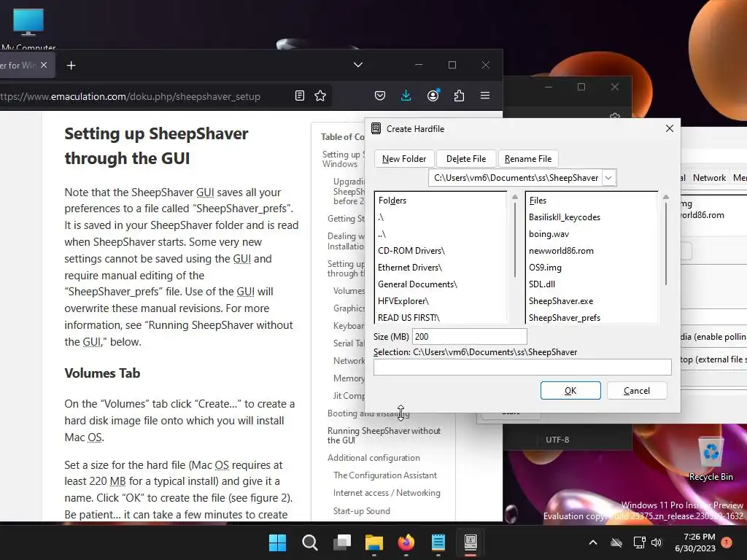Viewport: 747px width, 560px height.
Task: Close the current Firefox tab
Action: (44, 65)
